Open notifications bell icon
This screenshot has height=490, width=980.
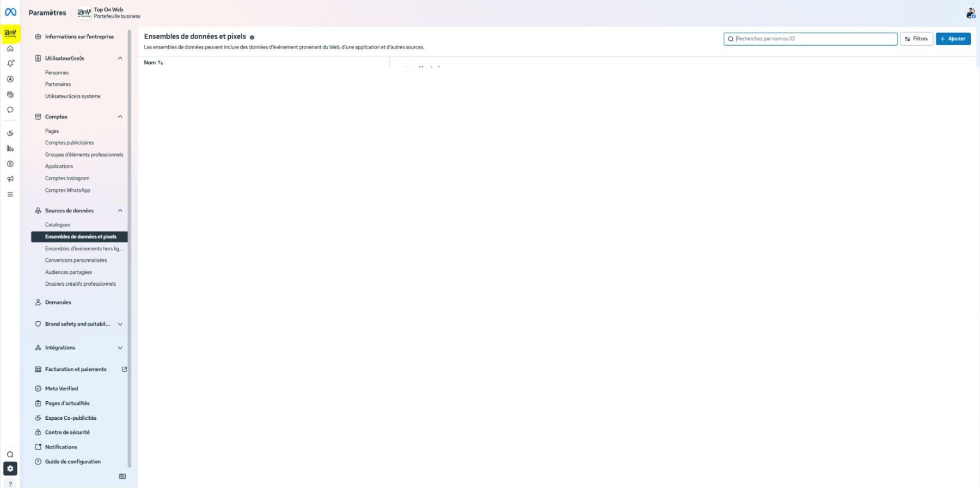(x=10, y=64)
